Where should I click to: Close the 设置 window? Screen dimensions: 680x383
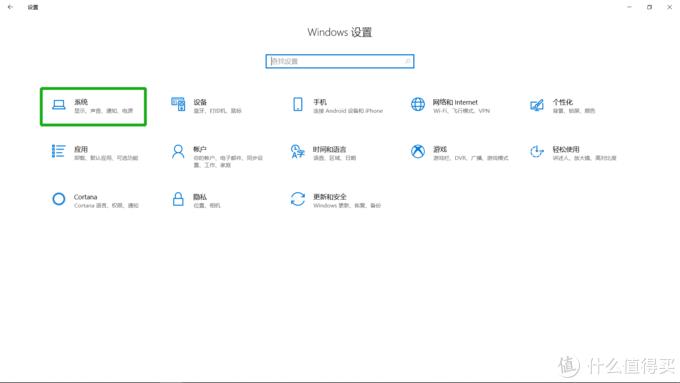tap(669, 7)
